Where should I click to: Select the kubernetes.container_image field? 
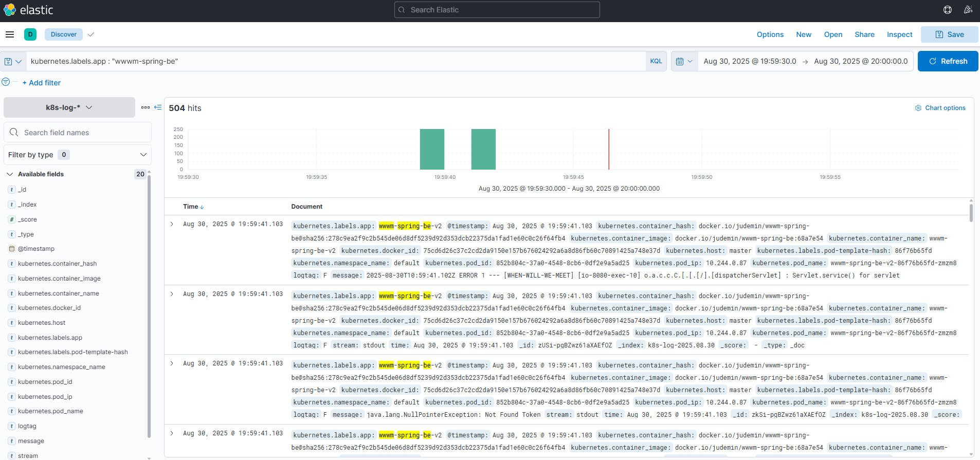[59, 279]
